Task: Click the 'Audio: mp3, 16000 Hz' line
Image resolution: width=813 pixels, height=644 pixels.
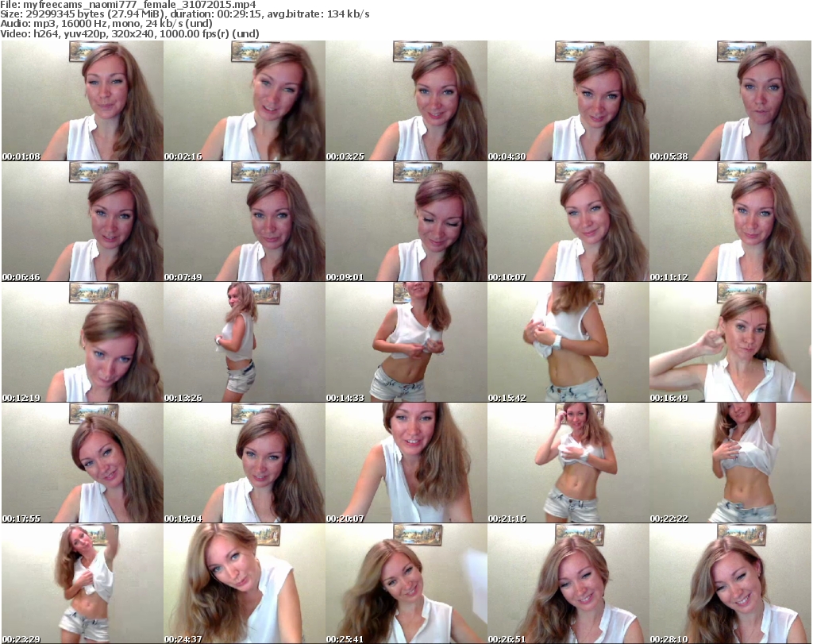Action: click(106, 24)
